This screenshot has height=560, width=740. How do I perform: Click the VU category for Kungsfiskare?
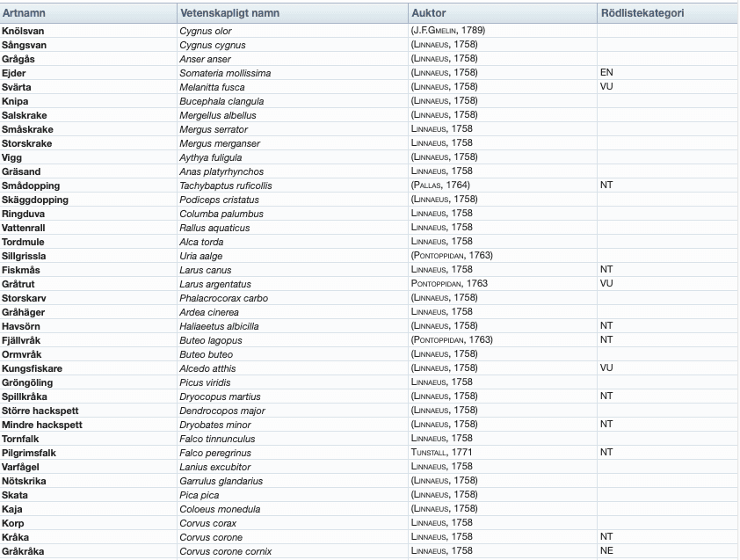606,368
